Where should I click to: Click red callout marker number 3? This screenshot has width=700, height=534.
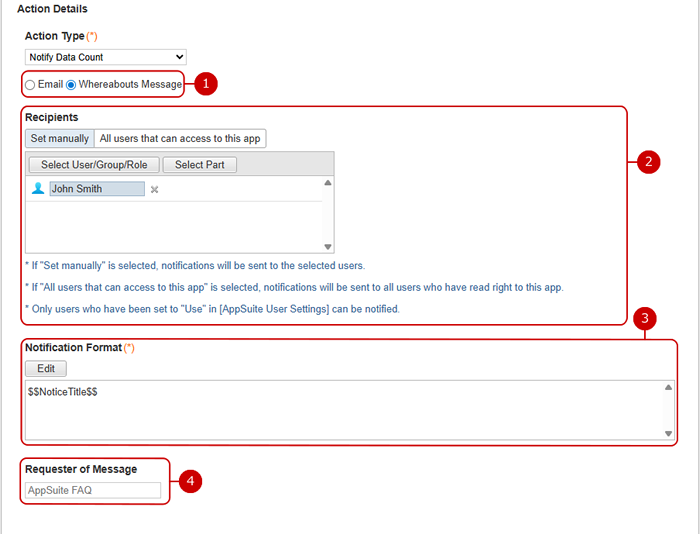tap(645, 319)
